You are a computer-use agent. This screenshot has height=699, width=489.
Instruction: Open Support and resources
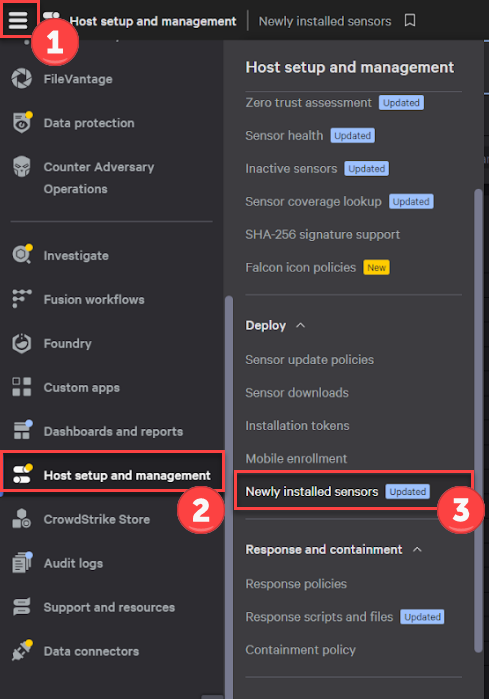tap(109, 607)
